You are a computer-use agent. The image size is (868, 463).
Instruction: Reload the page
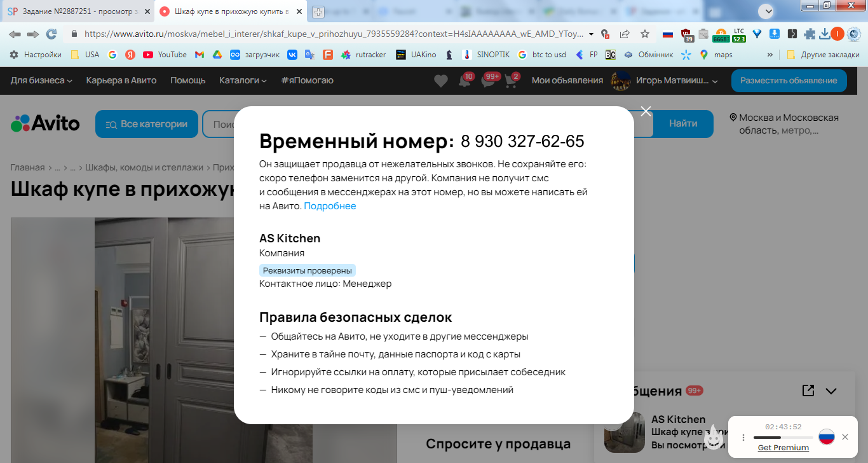[51, 34]
